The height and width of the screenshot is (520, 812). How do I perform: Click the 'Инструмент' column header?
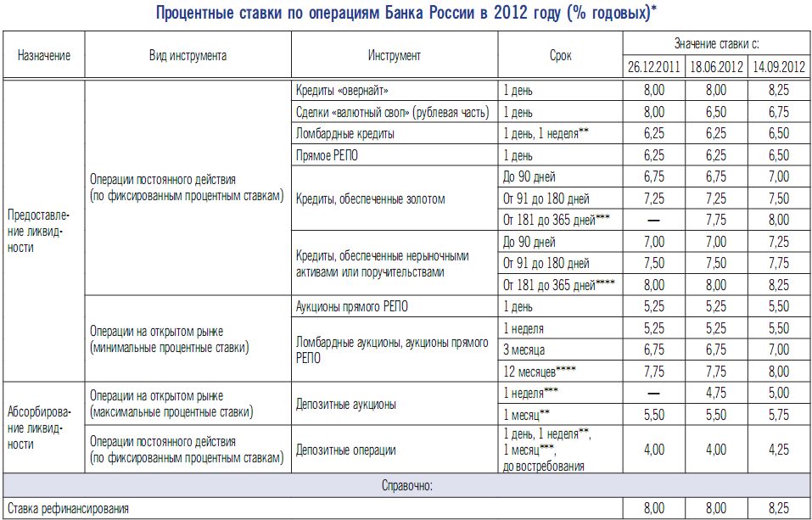395,55
